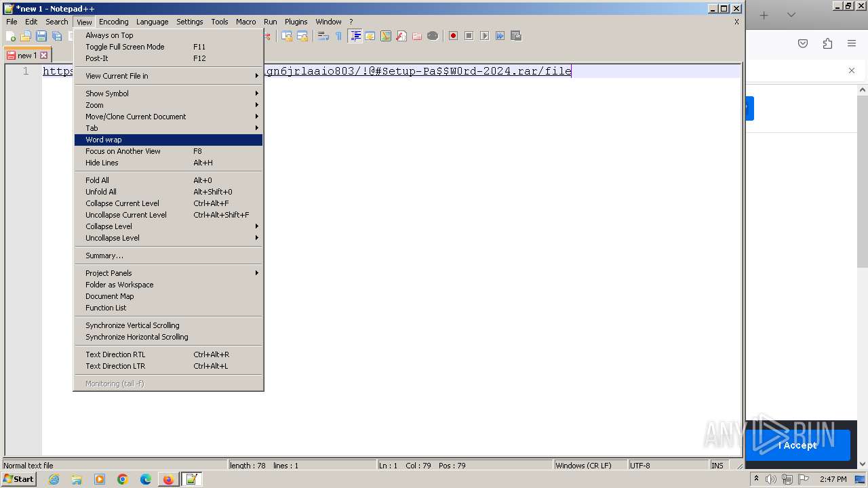Click the Open file toolbar icon
The width and height of the screenshot is (868, 488).
(x=26, y=36)
